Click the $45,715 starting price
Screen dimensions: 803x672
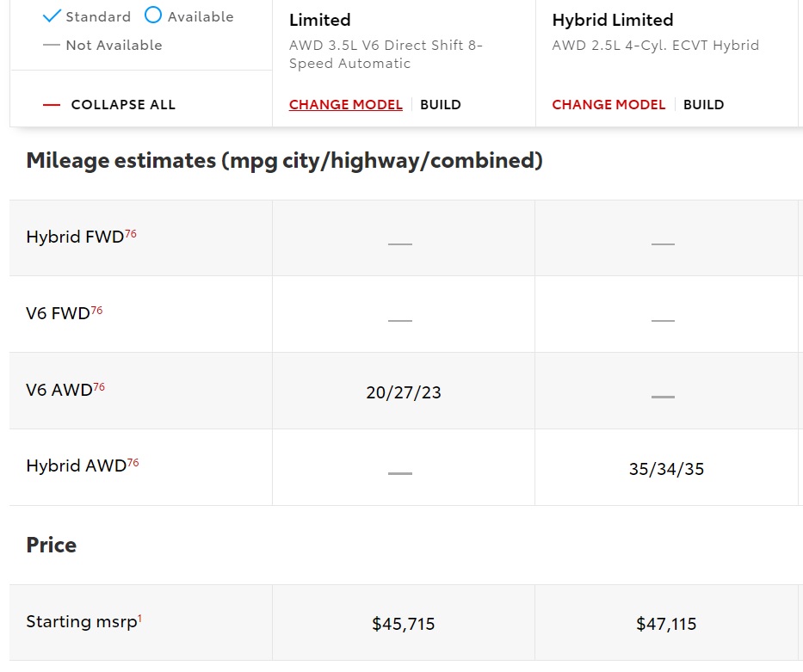click(403, 624)
